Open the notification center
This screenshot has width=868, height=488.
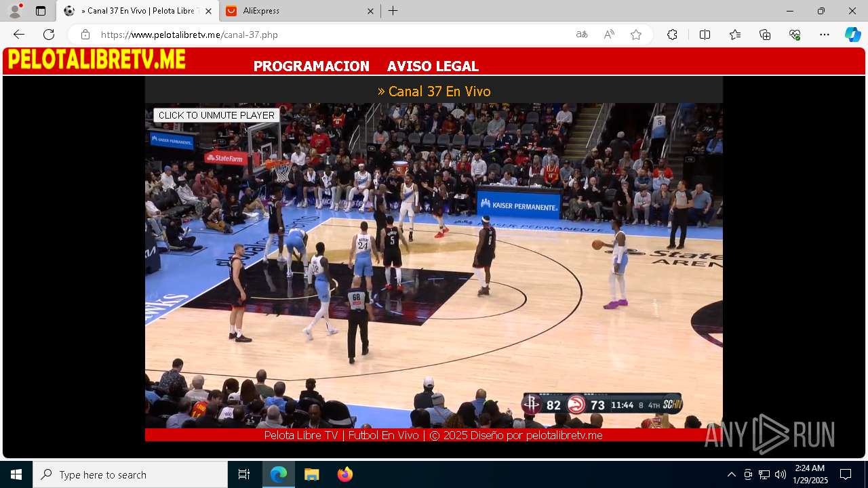coord(846,474)
